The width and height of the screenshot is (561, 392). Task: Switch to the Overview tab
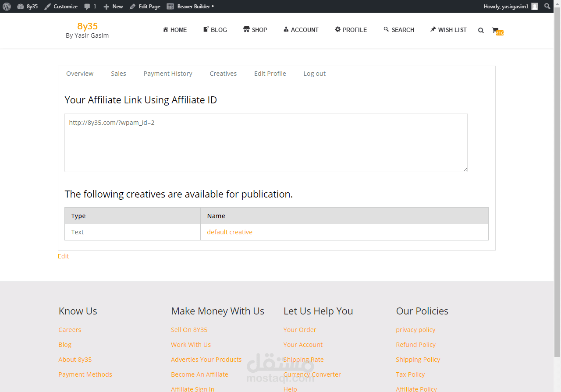(80, 74)
